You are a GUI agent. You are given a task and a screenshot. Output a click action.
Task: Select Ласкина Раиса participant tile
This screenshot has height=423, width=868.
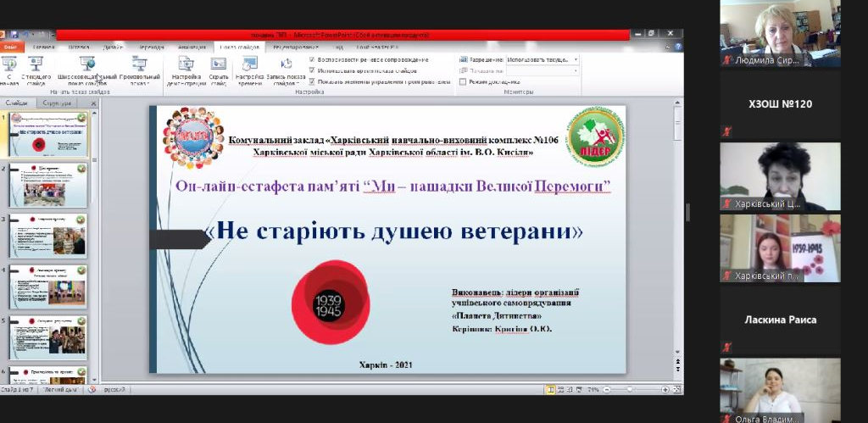780,320
